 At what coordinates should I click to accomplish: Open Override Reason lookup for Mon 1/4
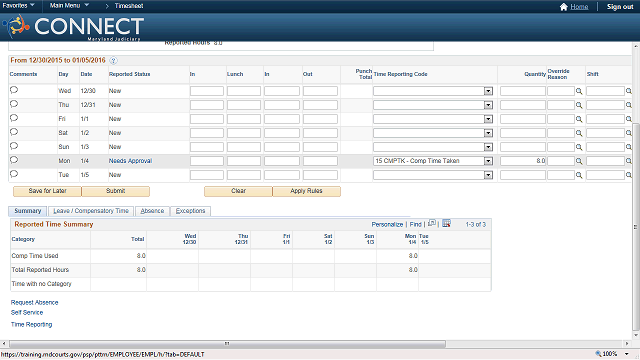click(579, 161)
